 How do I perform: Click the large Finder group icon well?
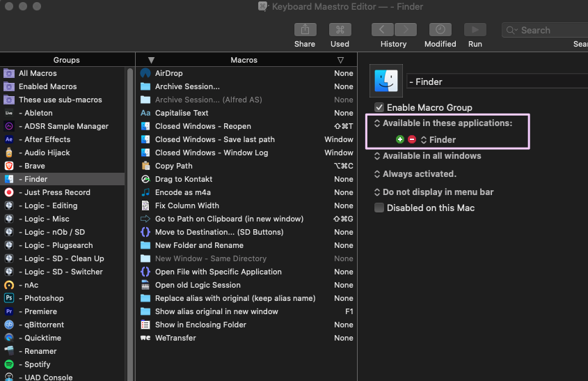(x=386, y=81)
